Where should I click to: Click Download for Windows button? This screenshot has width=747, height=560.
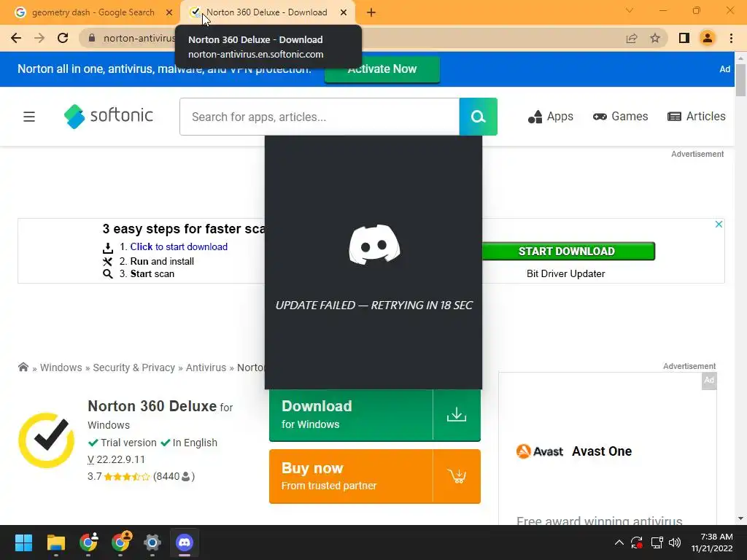click(x=375, y=415)
